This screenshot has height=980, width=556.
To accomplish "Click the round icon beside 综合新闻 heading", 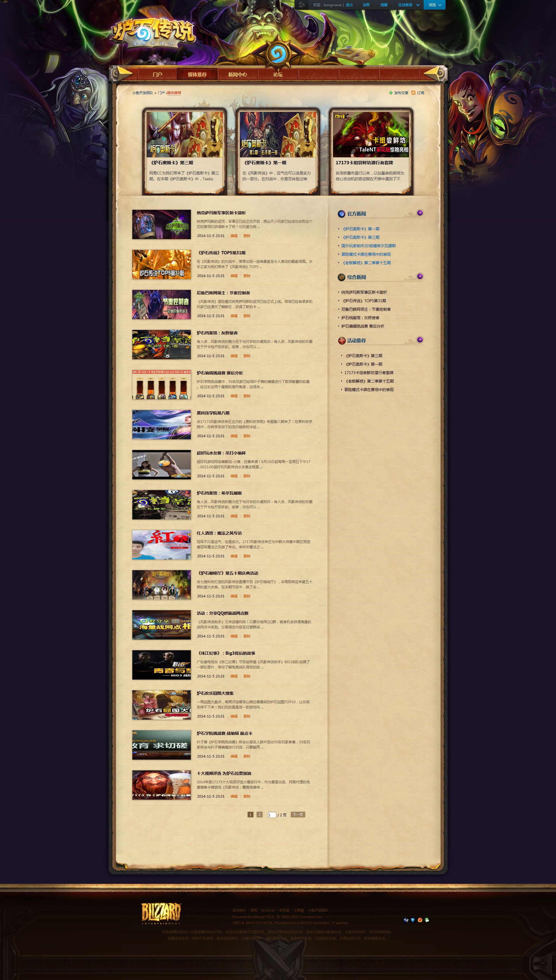I will click(341, 277).
